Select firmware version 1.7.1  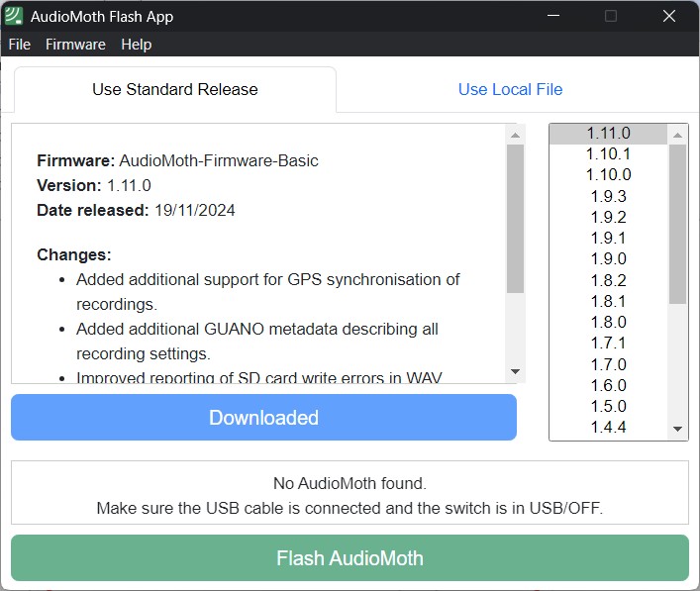[609, 344]
